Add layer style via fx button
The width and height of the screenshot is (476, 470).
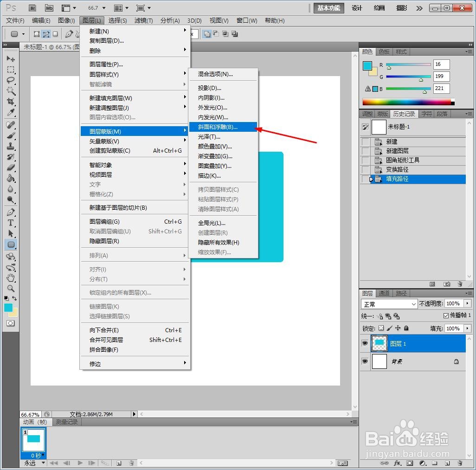point(397,463)
